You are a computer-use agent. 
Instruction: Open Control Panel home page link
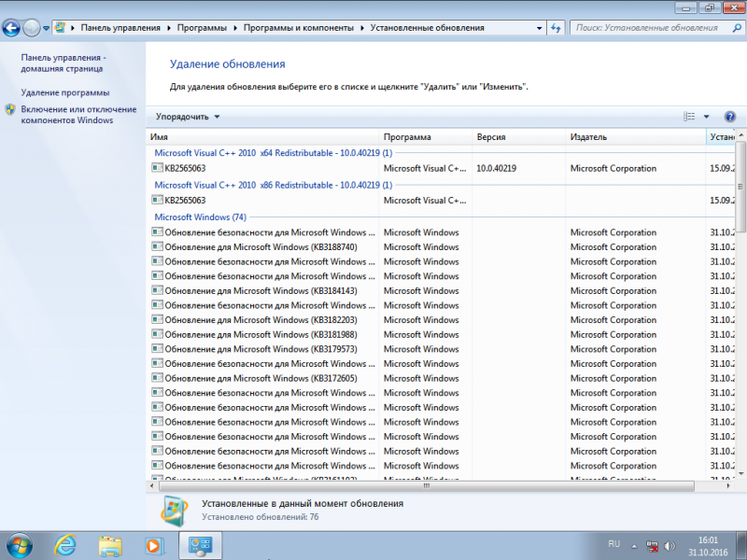coord(63,63)
